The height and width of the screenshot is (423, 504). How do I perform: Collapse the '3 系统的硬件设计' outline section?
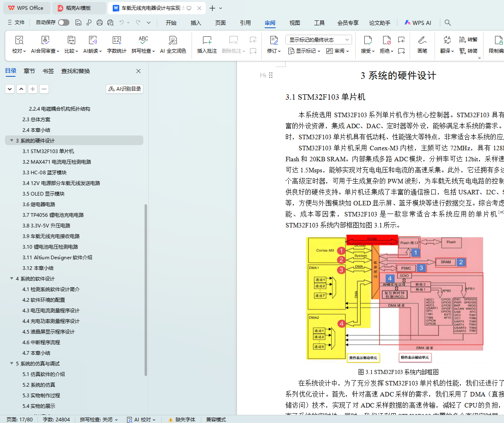(x=11, y=140)
